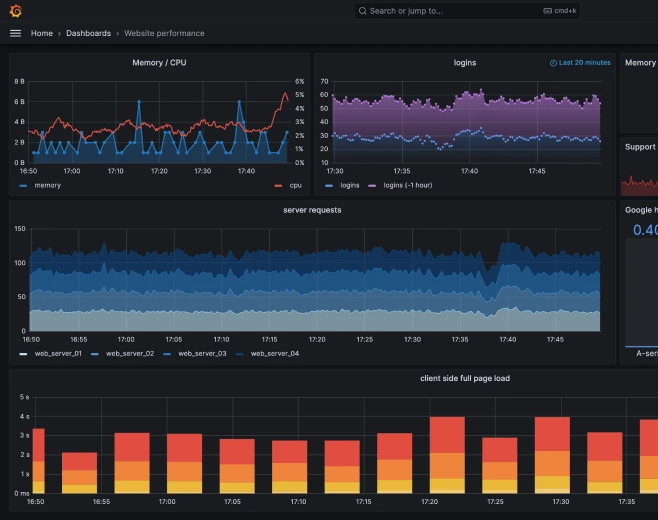Screen dimensions: 658x520
Task: Click the web_server_01 legend color swatch
Action: point(23,354)
